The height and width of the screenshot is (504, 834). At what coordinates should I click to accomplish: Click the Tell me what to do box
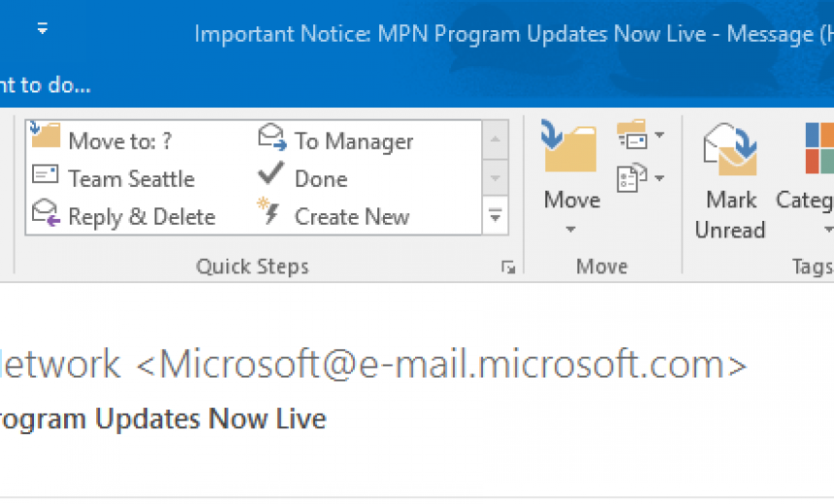click(46, 85)
